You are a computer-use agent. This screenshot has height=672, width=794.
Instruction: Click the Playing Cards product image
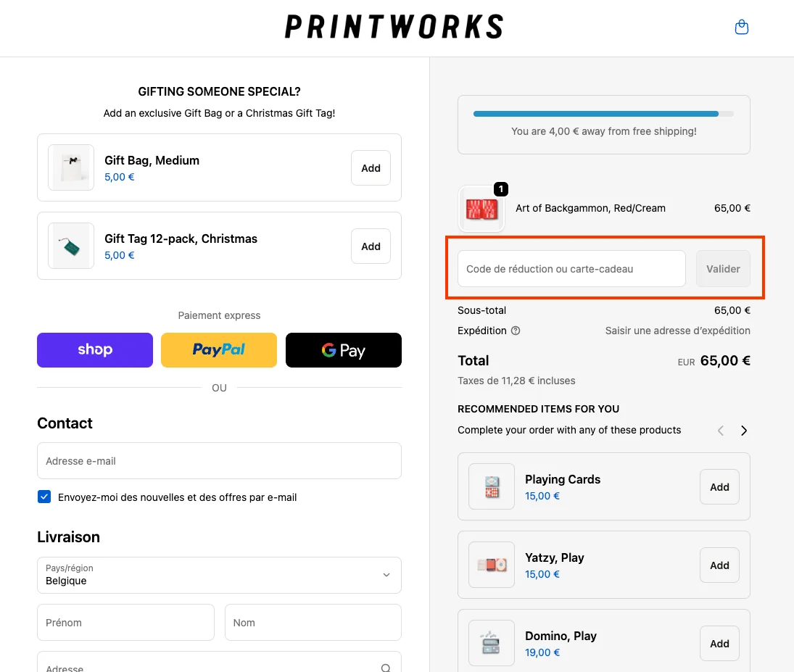[491, 486]
